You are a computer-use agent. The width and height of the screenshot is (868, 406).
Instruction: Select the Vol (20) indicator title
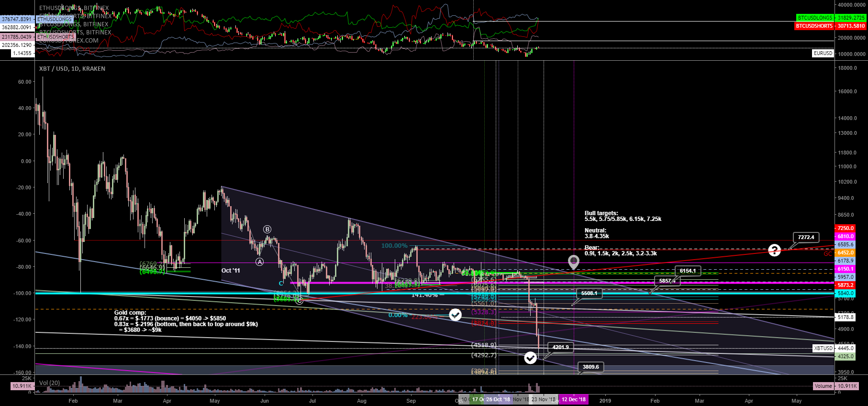[50, 383]
